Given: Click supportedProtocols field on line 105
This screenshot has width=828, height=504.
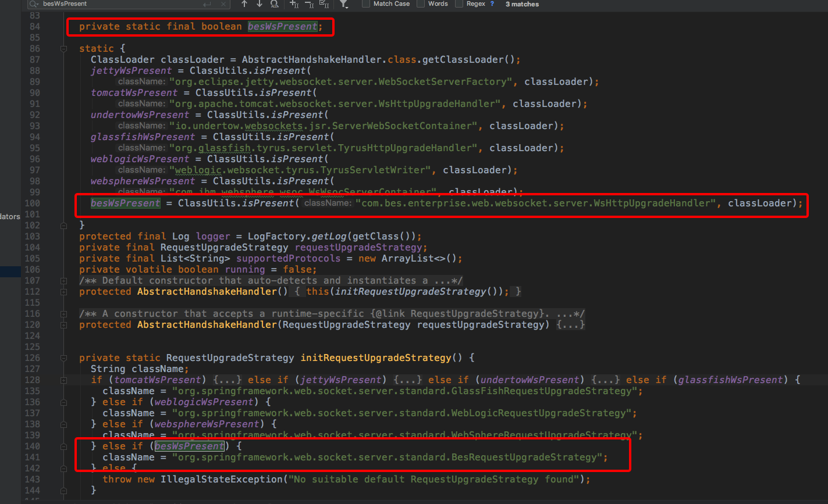Looking at the screenshot, I should coord(289,258).
